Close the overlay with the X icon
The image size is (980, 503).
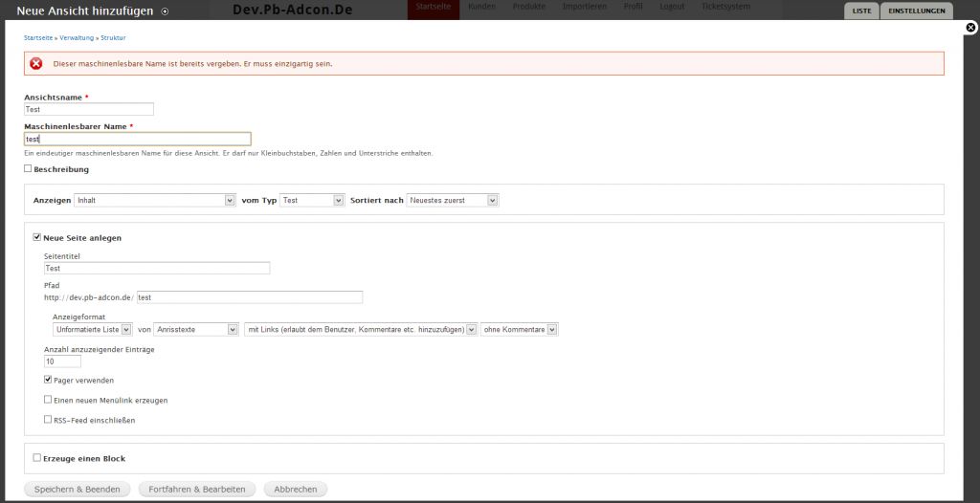(970, 29)
